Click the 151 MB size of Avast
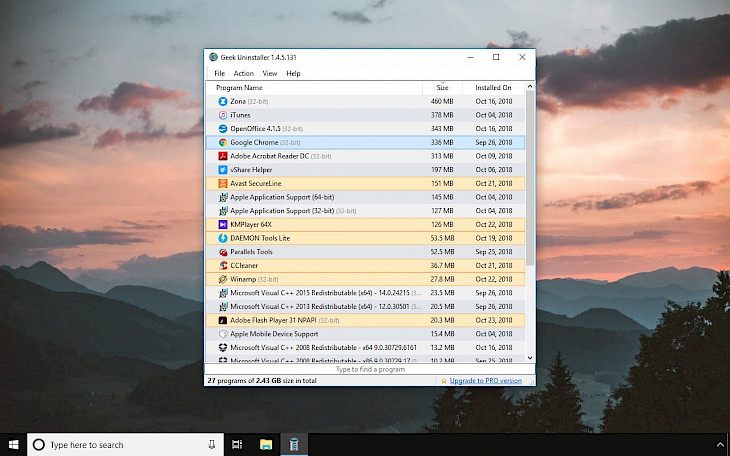This screenshot has height=456, width=730. click(442, 184)
